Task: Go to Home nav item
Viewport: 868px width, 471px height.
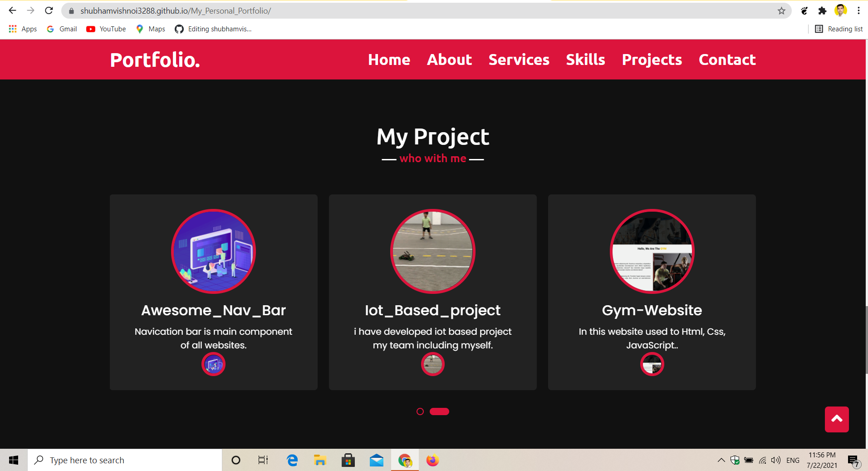Action: point(389,59)
